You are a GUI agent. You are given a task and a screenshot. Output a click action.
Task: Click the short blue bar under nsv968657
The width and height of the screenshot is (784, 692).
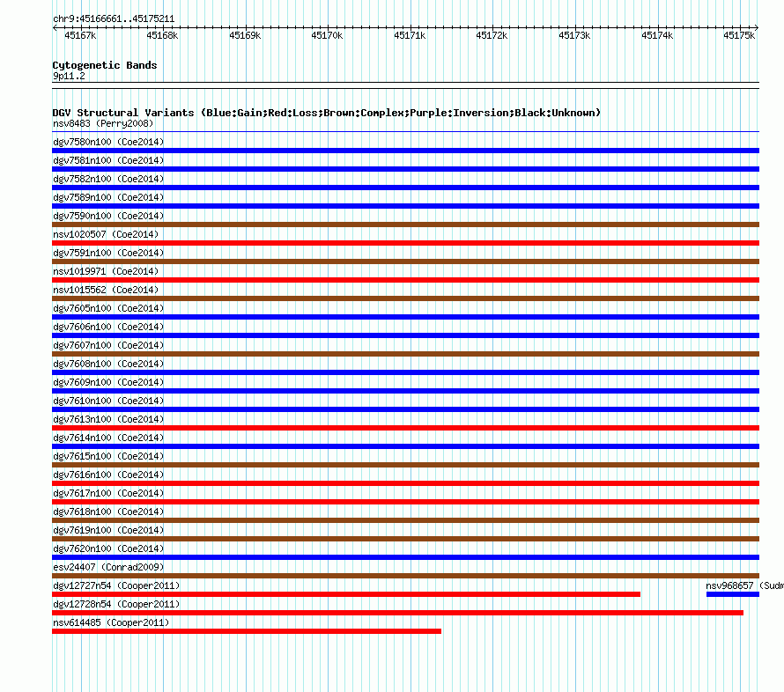pyautogui.click(x=733, y=594)
